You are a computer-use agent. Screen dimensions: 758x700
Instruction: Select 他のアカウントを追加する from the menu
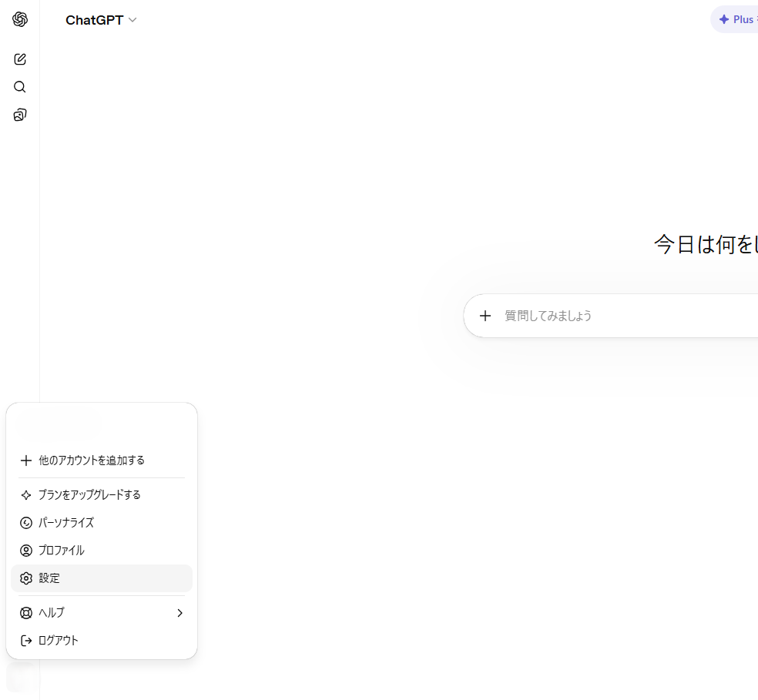pos(92,461)
